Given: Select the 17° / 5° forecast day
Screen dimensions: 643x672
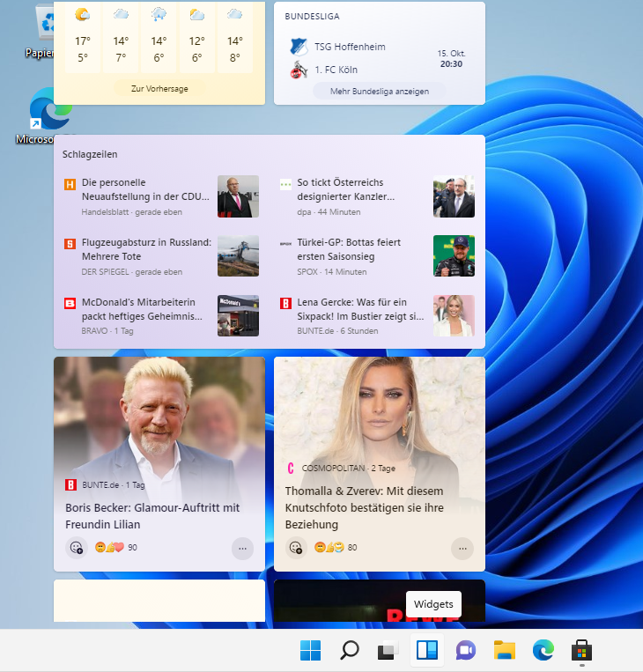Looking at the screenshot, I should click(83, 36).
